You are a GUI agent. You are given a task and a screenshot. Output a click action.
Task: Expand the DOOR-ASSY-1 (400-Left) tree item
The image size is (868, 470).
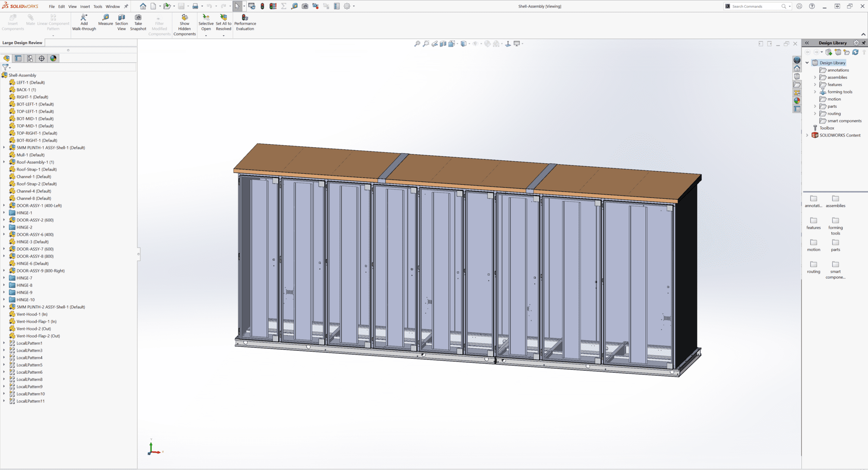click(4, 205)
